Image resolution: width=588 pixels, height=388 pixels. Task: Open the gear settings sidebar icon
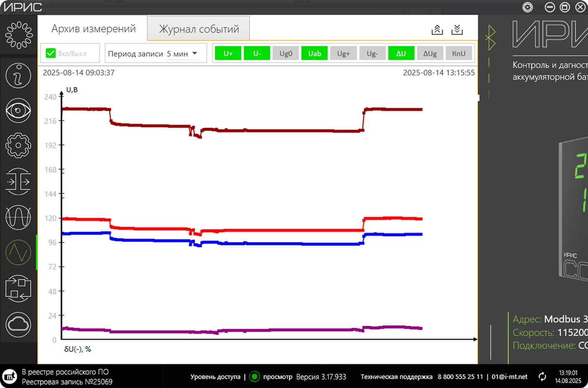coord(18,146)
